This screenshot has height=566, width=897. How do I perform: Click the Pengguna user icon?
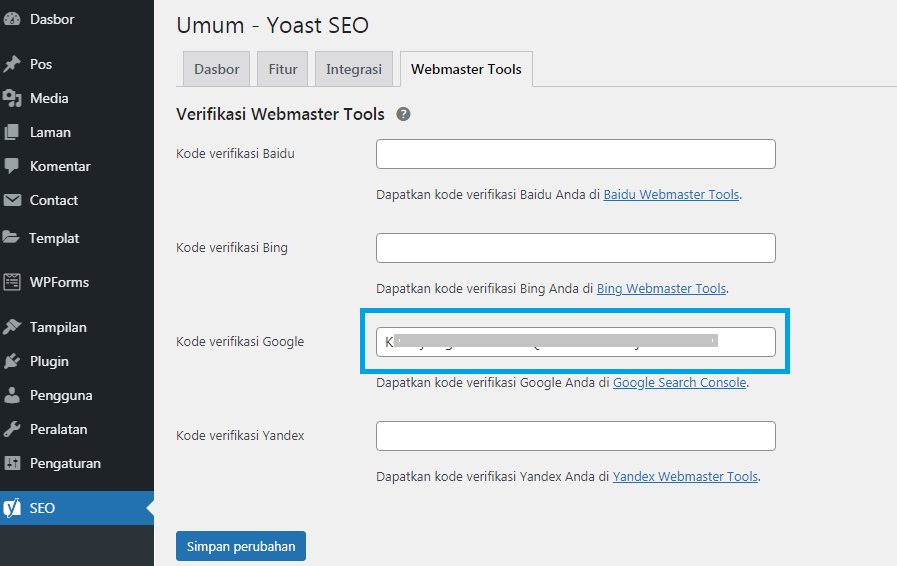click(x=11, y=395)
